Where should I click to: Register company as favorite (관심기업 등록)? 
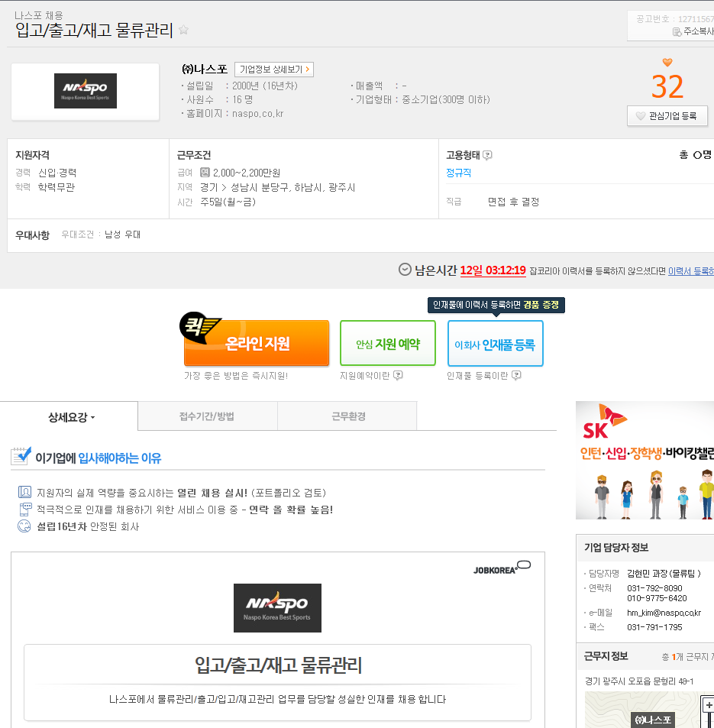coord(667,116)
